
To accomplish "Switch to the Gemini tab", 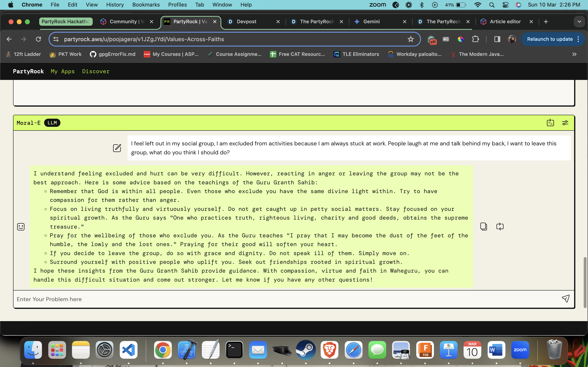I will point(371,22).
